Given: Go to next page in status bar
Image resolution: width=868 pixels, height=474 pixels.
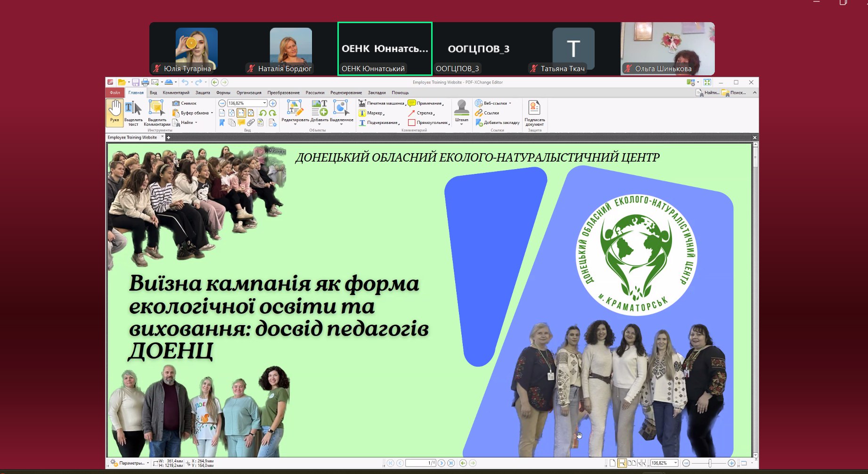Looking at the screenshot, I should 442,463.
